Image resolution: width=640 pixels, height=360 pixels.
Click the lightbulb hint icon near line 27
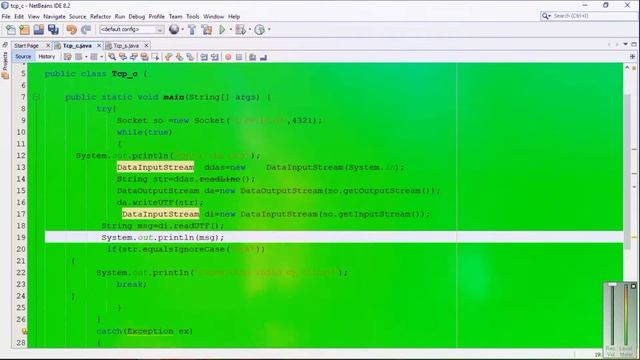[x=24, y=331]
